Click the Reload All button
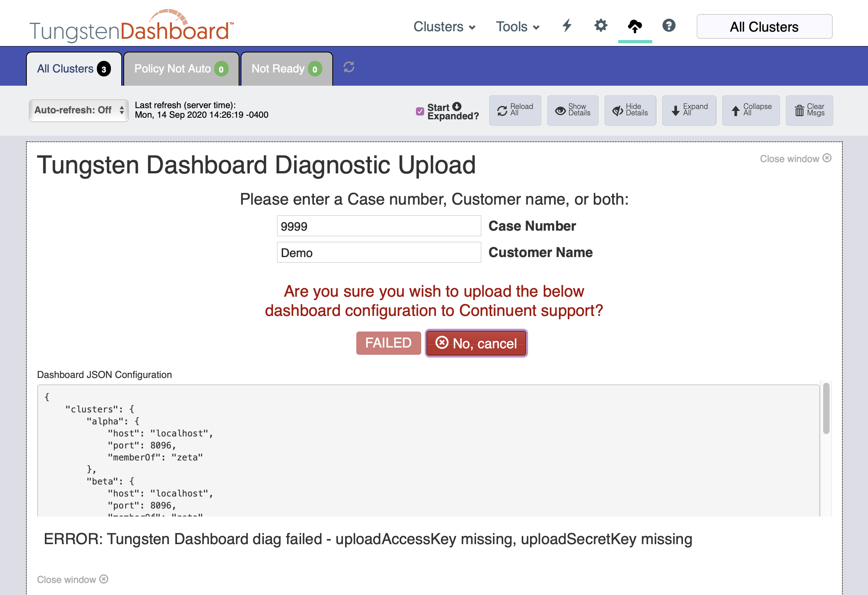 coord(515,111)
